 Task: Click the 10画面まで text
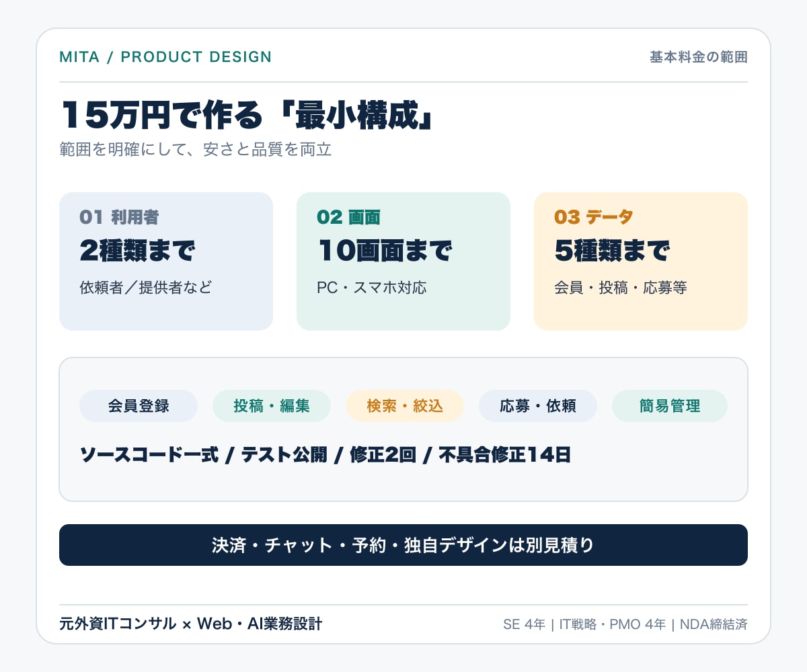coord(385,251)
